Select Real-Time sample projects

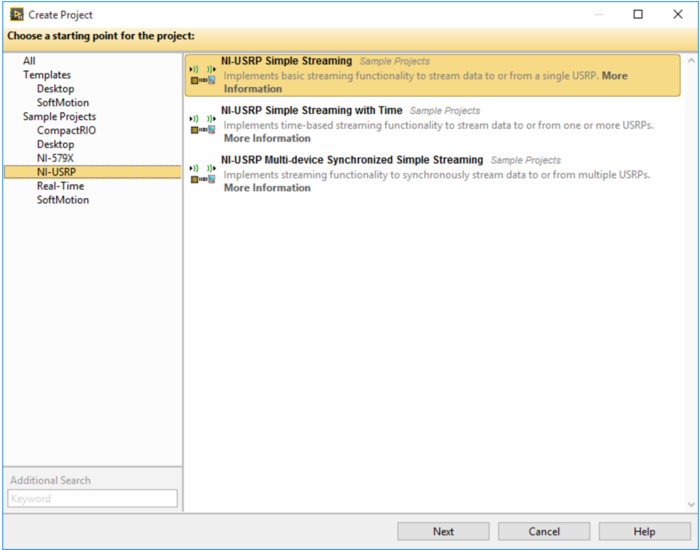[61, 186]
